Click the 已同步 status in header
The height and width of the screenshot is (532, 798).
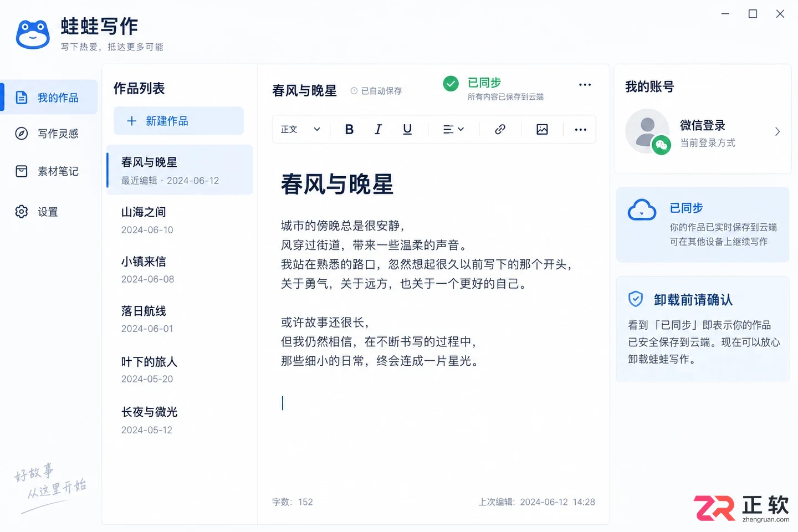484,83
